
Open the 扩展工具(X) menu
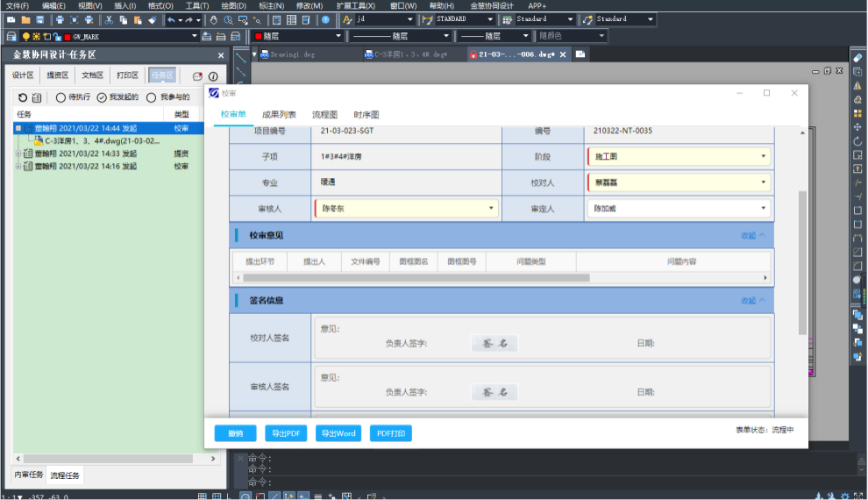click(355, 5)
